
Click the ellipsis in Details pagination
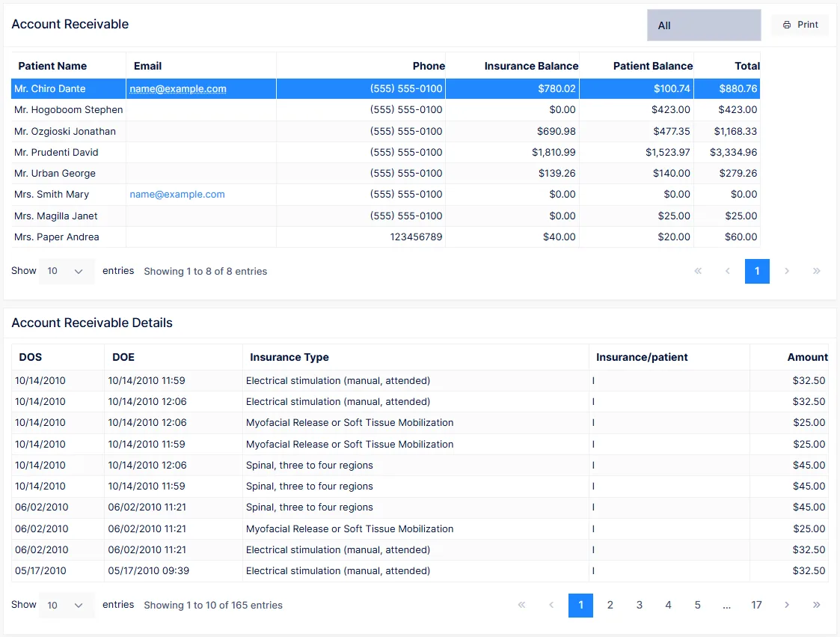(726, 606)
